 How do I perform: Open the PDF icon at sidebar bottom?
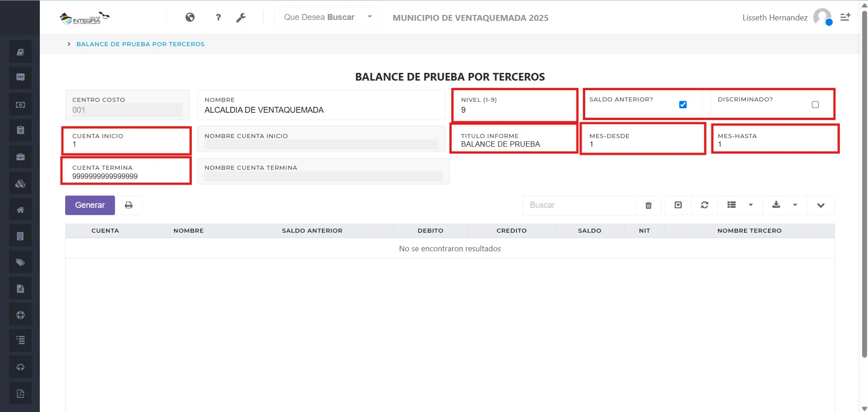[x=20, y=393]
